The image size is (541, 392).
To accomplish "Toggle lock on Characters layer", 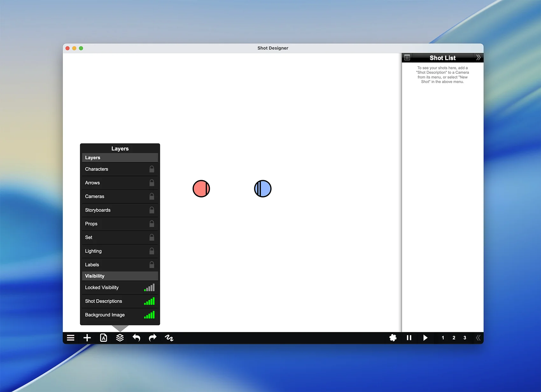I will click(x=152, y=169).
